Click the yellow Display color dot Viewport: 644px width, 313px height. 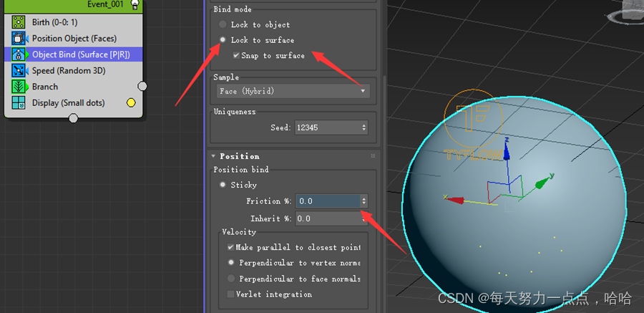point(131,103)
